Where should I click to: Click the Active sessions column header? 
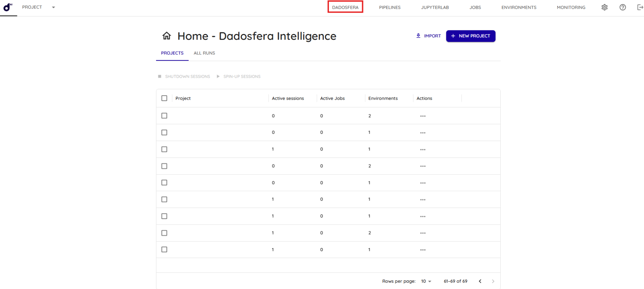click(x=288, y=98)
